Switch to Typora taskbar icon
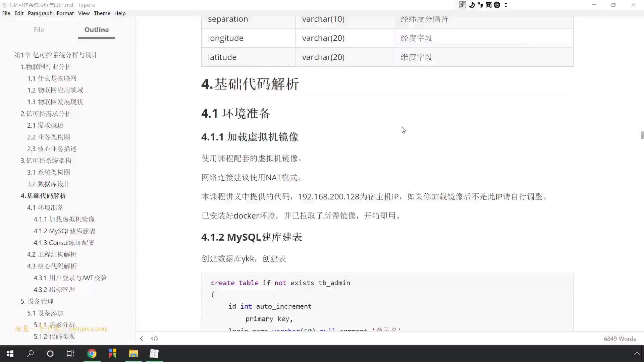 (x=154, y=354)
